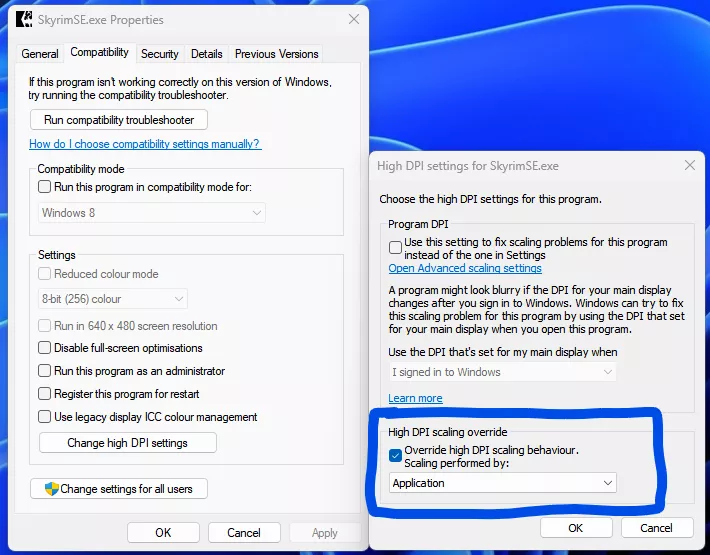The image size is (710, 555).
Task: Tick 'Run in 640 x 480 screen resolution'
Action: click(x=44, y=325)
